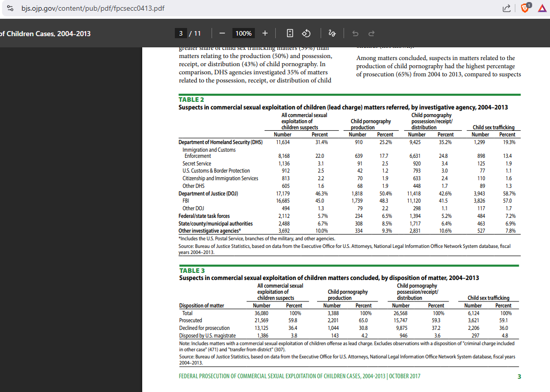Click the Table 2 title starting 'Suspects in commercial'
Screen dimensions: 550x392
343,107
